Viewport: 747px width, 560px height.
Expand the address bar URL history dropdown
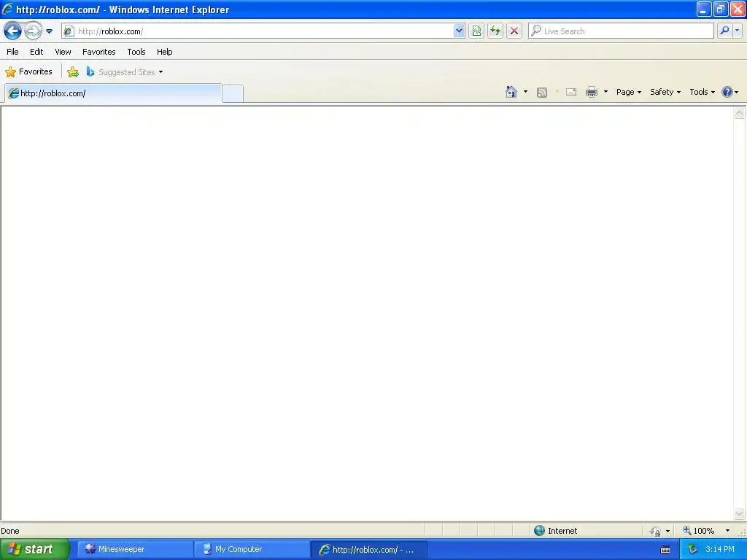tap(459, 31)
